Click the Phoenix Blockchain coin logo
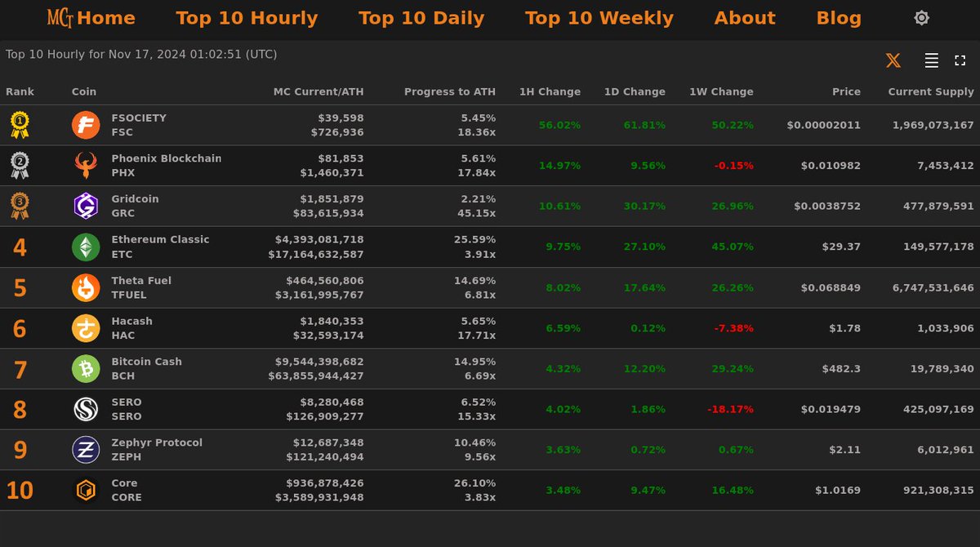This screenshot has width=980, height=547. (x=86, y=166)
